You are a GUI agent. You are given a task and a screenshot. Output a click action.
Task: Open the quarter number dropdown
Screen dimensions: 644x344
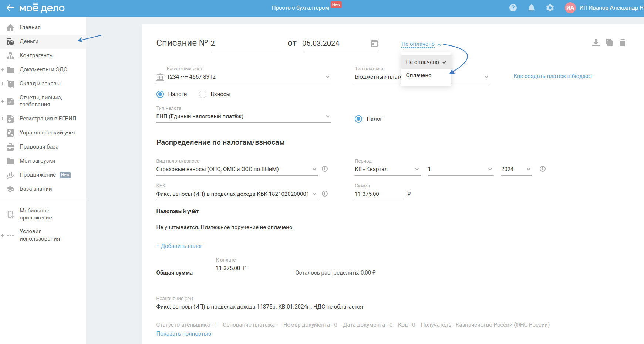point(461,169)
